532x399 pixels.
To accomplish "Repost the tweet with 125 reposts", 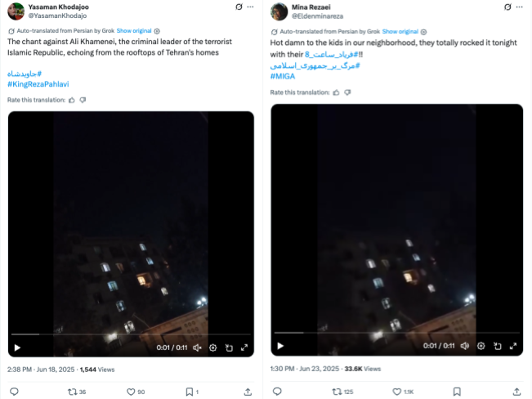I will [336, 392].
